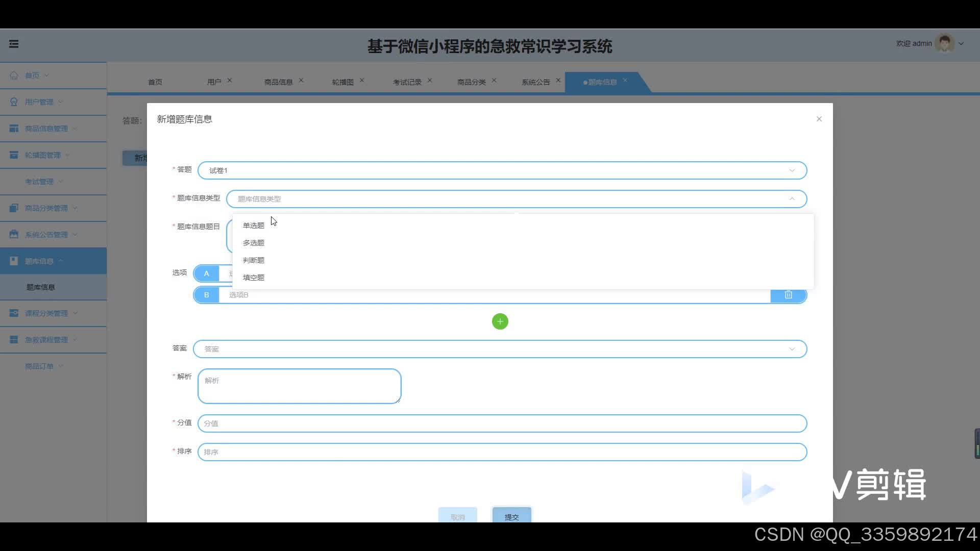Choose 判断题 option in dropdown list

(x=254, y=260)
